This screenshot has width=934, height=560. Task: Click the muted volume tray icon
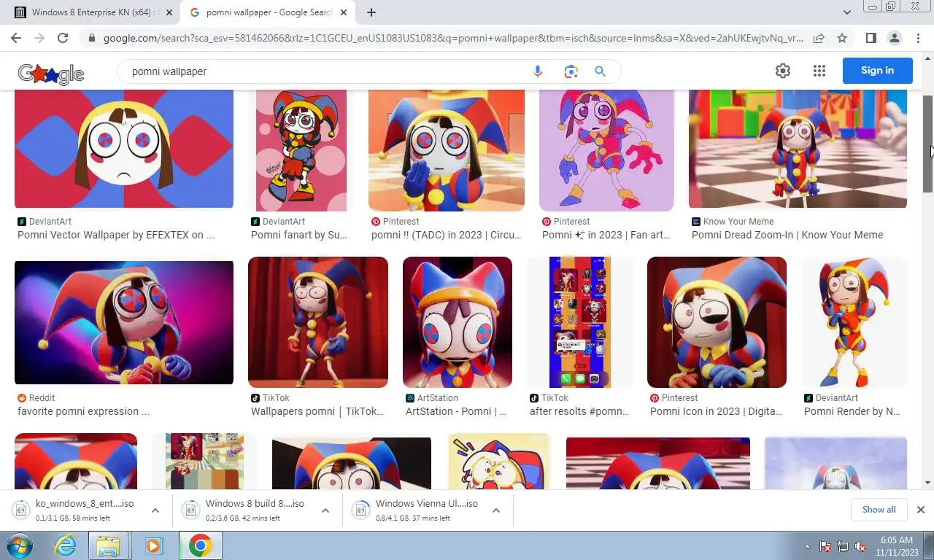pos(860,546)
